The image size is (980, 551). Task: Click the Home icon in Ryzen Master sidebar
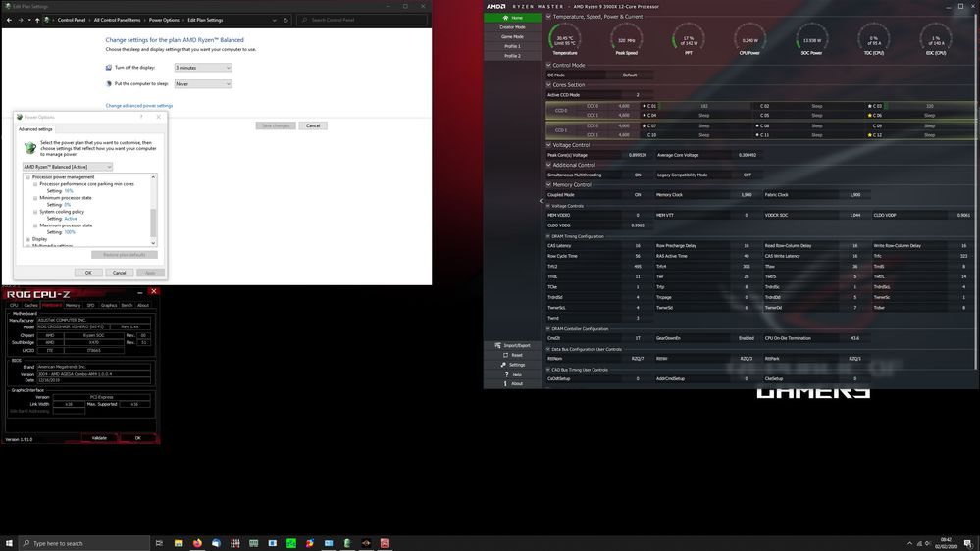tap(505, 18)
